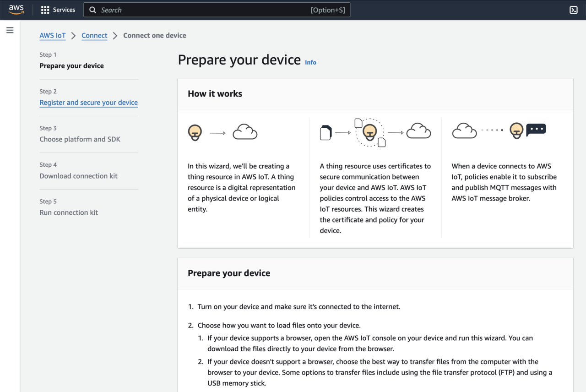The image size is (586, 392).
Task: Launch CloudShell from the top bar icon
Action: 573,10
